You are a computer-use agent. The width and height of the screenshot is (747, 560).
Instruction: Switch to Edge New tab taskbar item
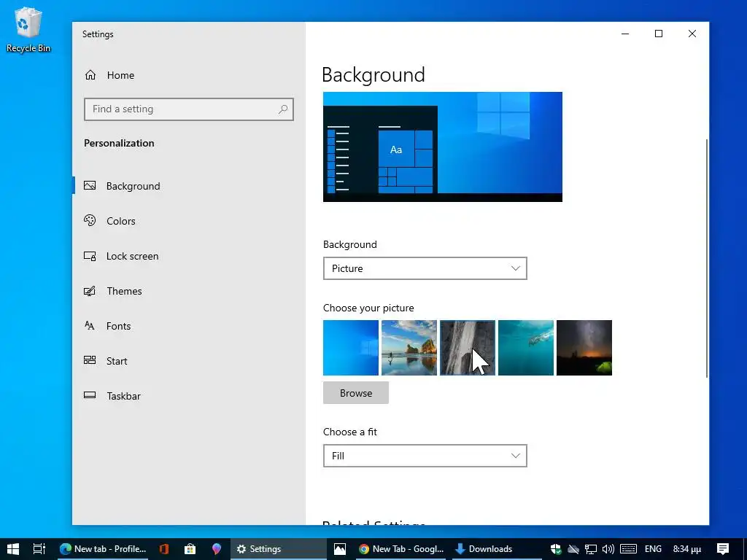(103, 549)
